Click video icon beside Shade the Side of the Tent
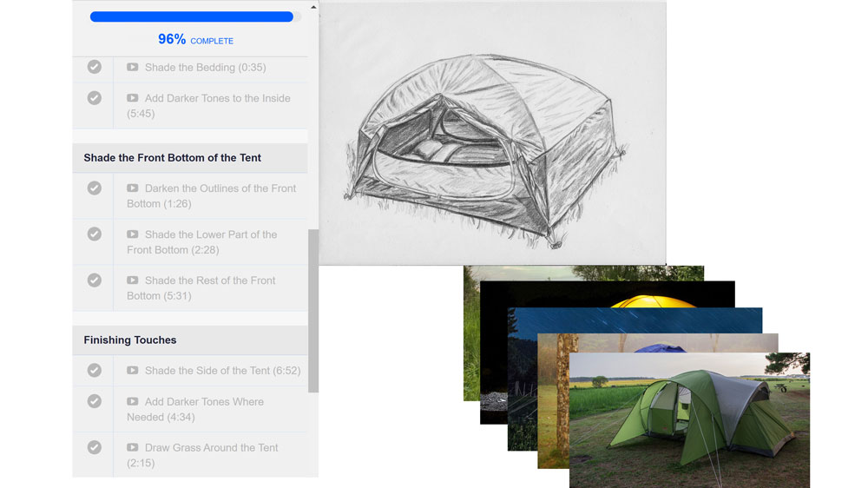Viewport: 868px width, 488px height. pos(132,371)
